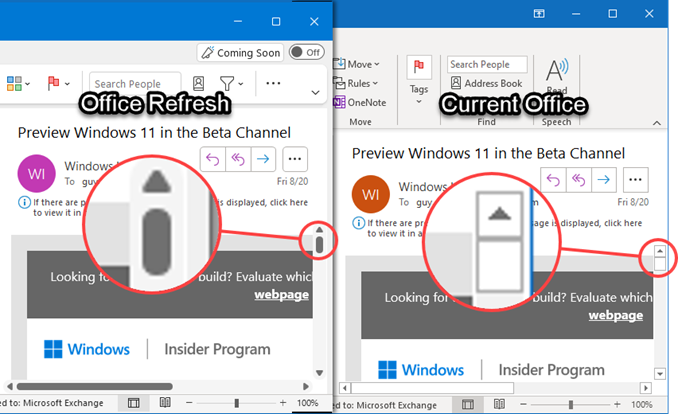Open the Categorize color squares dropdown

point(20,84)
